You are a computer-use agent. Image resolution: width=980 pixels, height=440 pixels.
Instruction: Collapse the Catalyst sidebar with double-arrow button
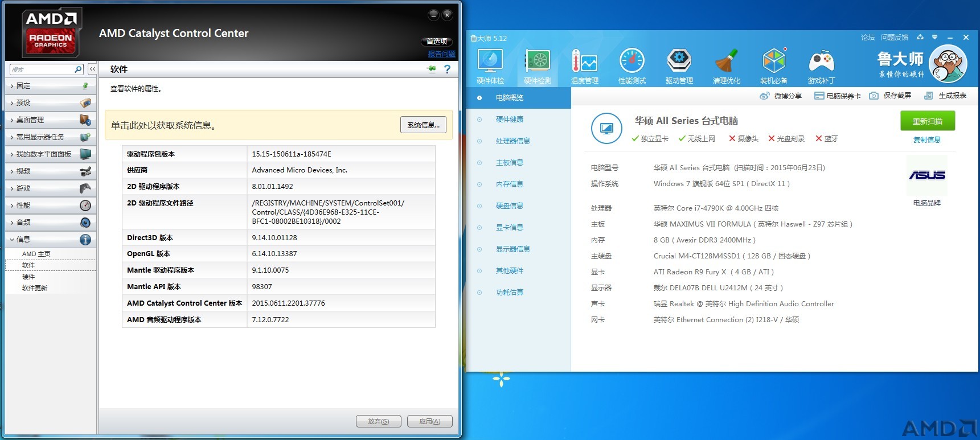92,69
